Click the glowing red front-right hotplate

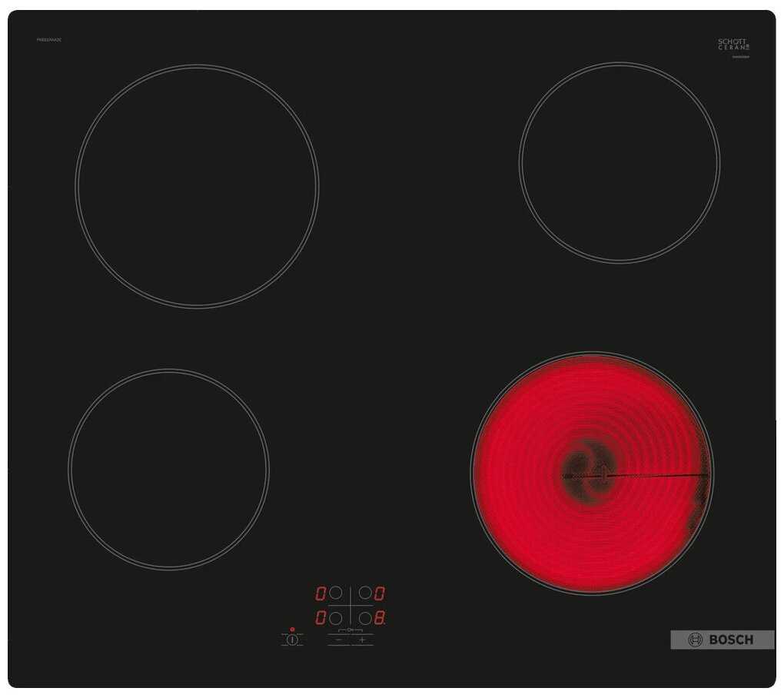[x=591, y=473]
